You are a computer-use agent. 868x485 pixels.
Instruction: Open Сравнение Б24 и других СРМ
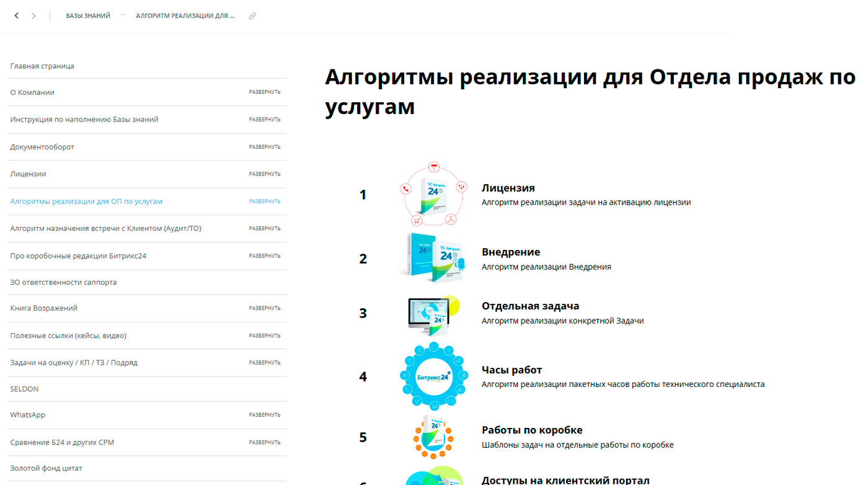point(62,442)
